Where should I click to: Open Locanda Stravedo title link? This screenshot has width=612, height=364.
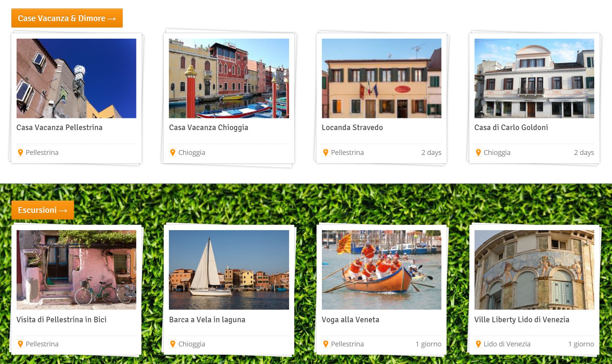click(352, 127)
